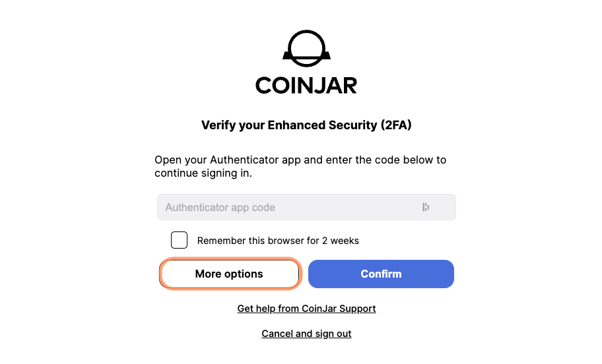Click the 'Verify your Enhanced Security (2FA)' heading
Screen dimensions: 602x364
click(x=306, y=125)
